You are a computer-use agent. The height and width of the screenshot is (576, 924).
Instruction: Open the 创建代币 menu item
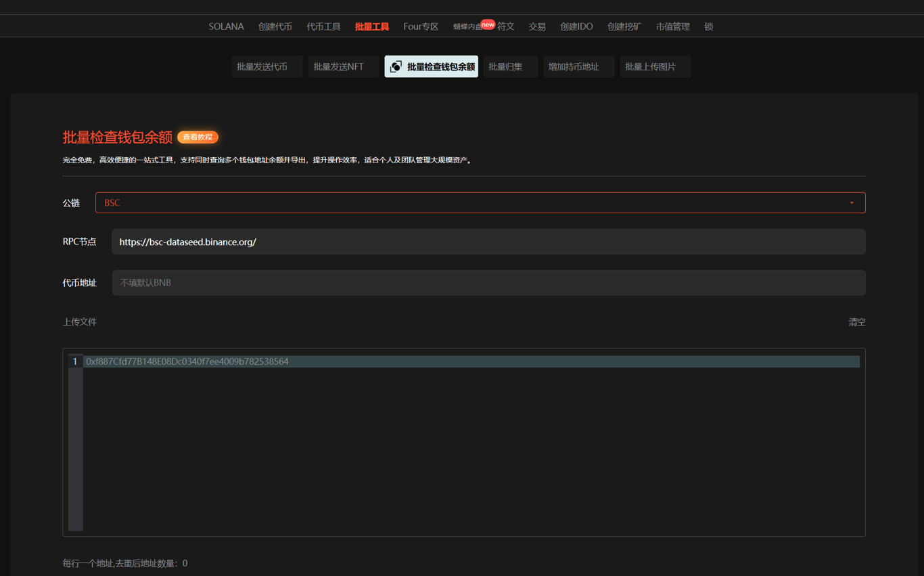(275, 26)
